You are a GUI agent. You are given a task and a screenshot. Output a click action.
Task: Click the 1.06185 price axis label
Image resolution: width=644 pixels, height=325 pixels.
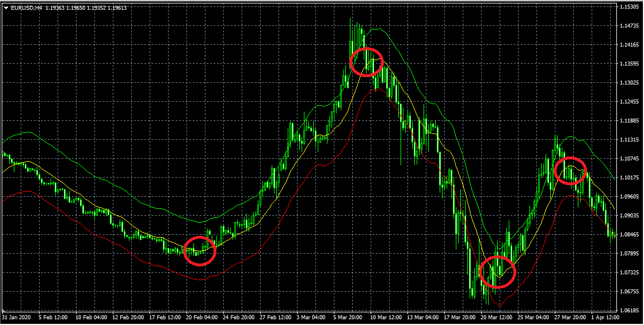point(631,311)
